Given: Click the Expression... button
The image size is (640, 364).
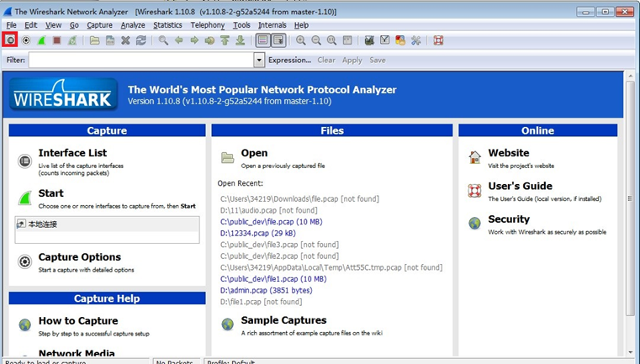Looking at the screenshot, I should tap(289, 61).
